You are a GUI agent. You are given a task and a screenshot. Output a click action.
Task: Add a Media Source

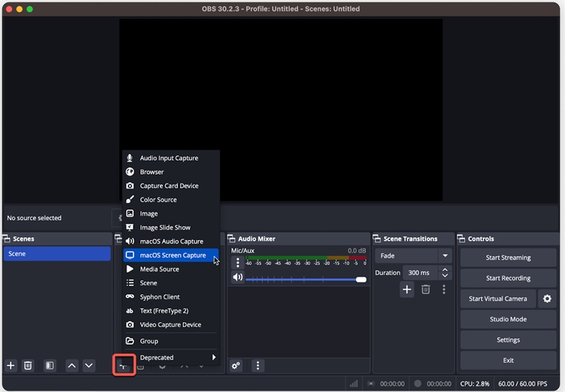tap(172, 269)
